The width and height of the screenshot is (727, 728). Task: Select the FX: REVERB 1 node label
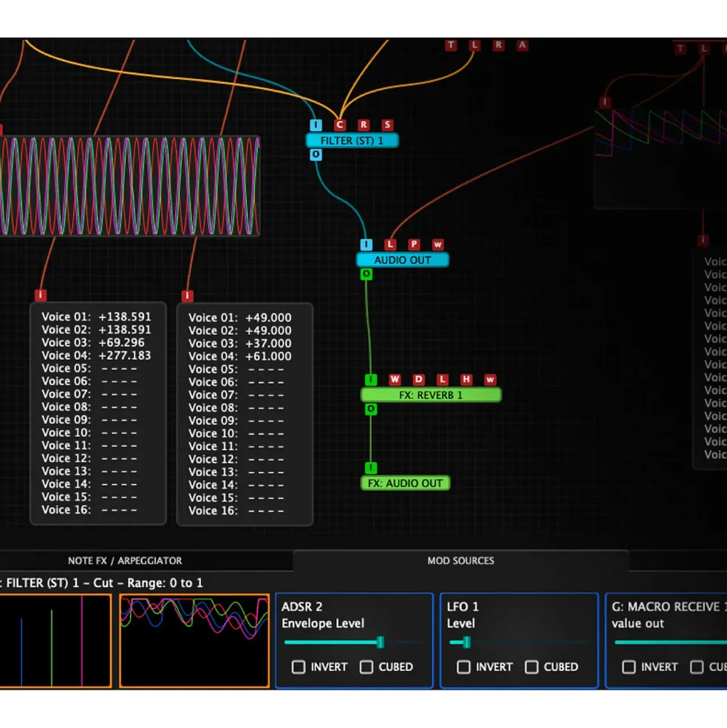[431, 395]
